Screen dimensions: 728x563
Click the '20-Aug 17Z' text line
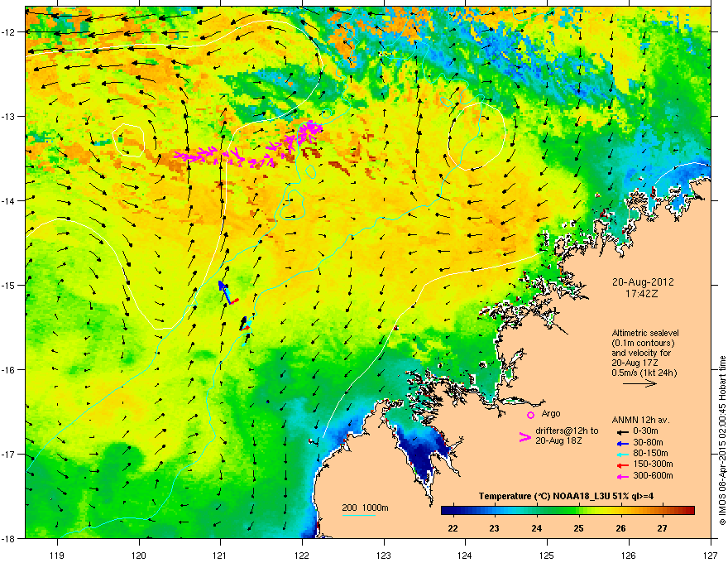pyautogui.click(x=634, y=363)
